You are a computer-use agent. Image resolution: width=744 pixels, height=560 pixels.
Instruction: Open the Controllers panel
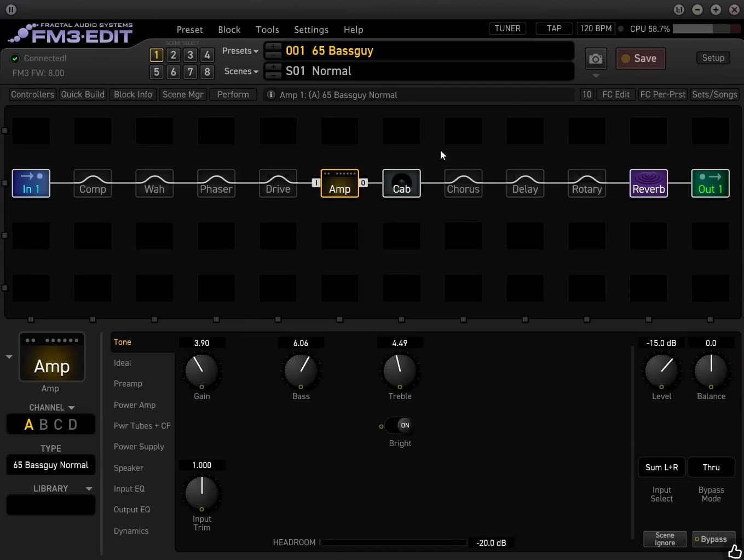pos(32,95)
